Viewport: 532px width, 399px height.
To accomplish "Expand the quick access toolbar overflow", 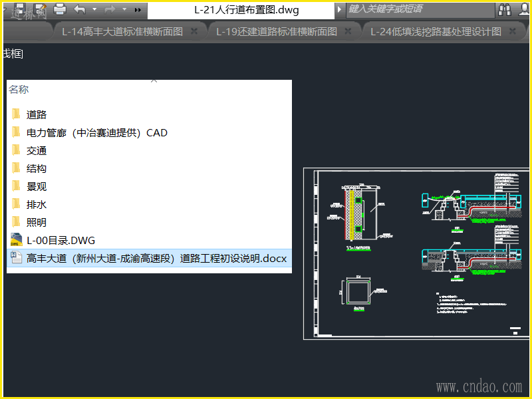I will 138,10.
